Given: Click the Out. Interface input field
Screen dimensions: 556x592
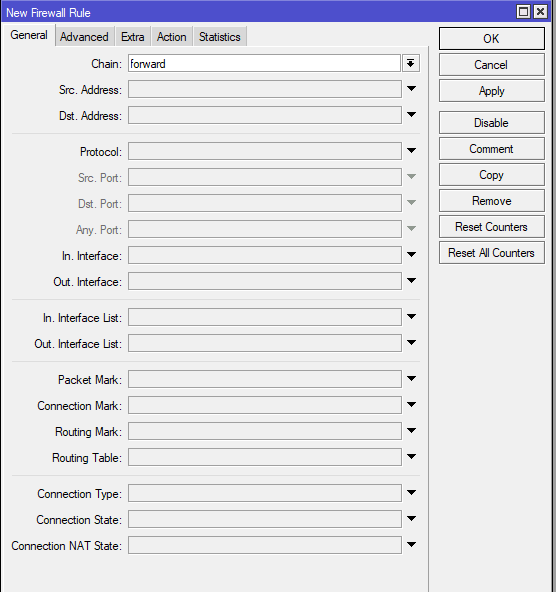Looking at the screenshot, I should 265,281.
